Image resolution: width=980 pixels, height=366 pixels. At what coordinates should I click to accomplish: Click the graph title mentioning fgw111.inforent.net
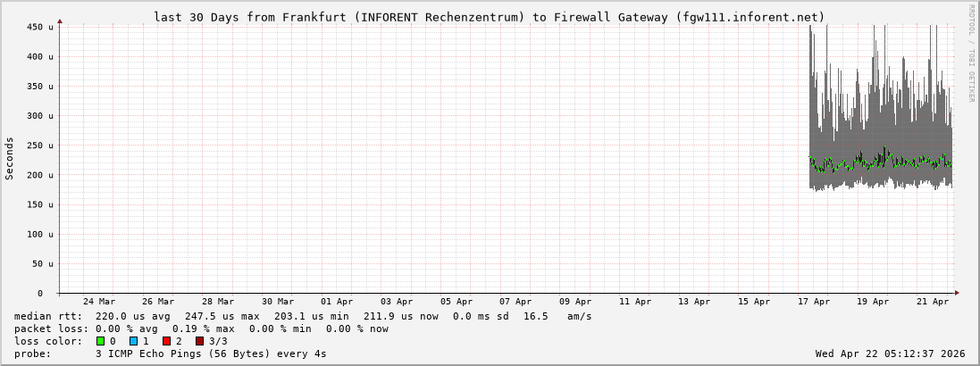[x=489, y=17]
